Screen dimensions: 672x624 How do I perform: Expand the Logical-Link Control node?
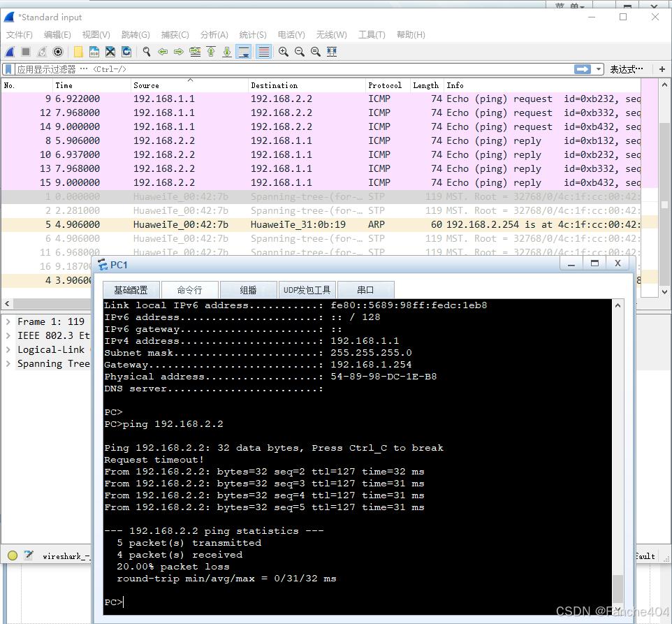coord(8,349)
